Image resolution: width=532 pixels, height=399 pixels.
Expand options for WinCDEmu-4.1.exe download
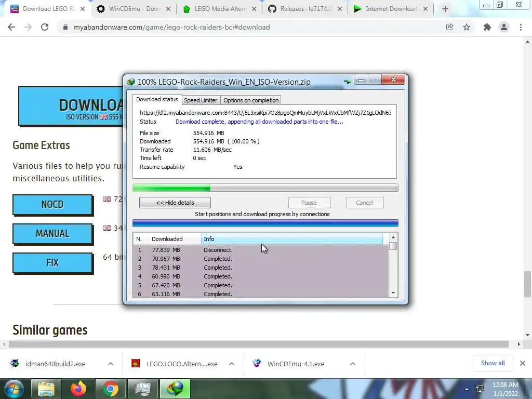pos(353,364)
